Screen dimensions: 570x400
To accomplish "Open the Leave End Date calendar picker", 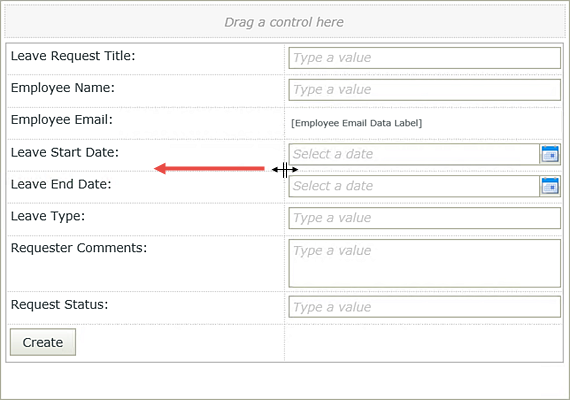I will tap(550, 186).
